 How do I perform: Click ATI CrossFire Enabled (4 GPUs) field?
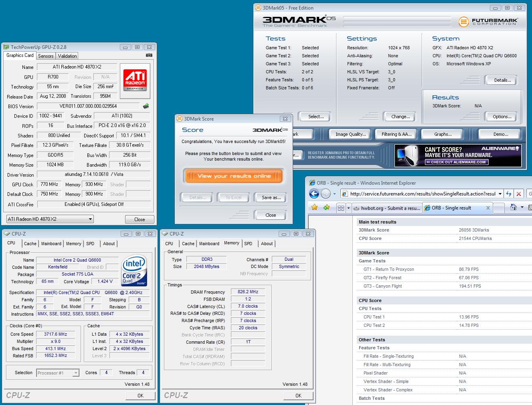pyautogui.click(x=94, y=204)
